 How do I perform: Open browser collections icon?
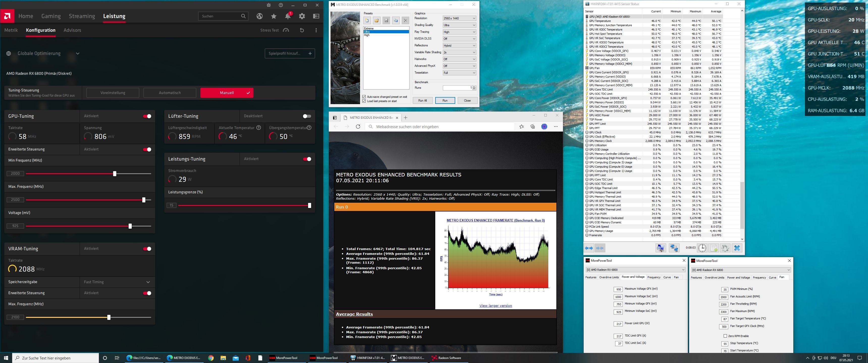click(533, 127)
